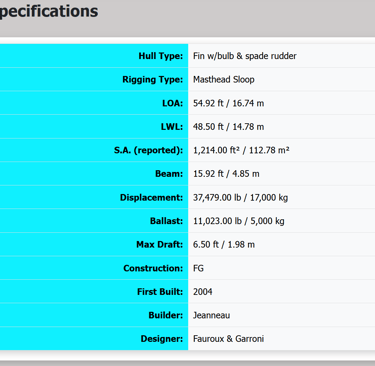375x366 pixels.
Task: Select the 'Hull Type:' label
Action: coord(161,56)
